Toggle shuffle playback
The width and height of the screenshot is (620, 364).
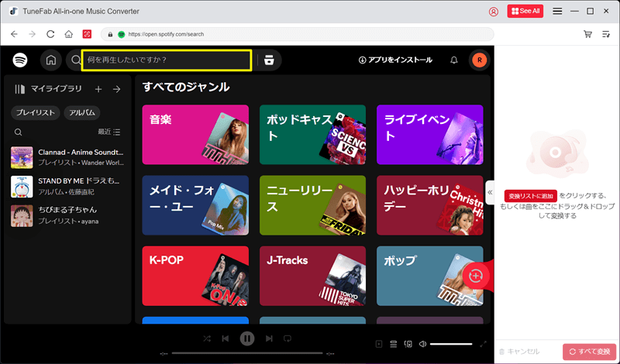pos(207,338)
